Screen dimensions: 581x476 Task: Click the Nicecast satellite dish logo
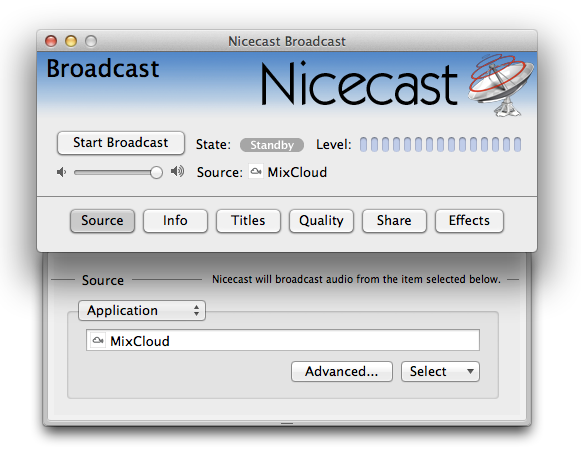(x=501, y=85)
